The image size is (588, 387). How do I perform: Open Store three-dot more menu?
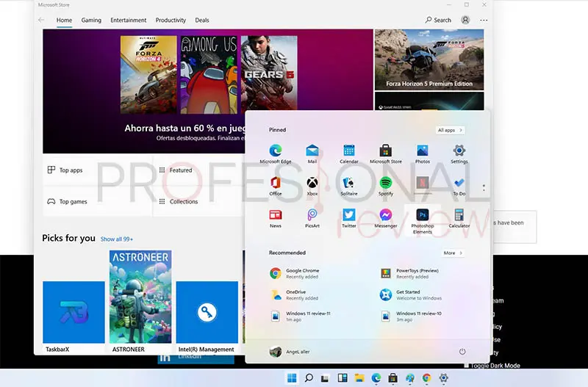[484, 21]
